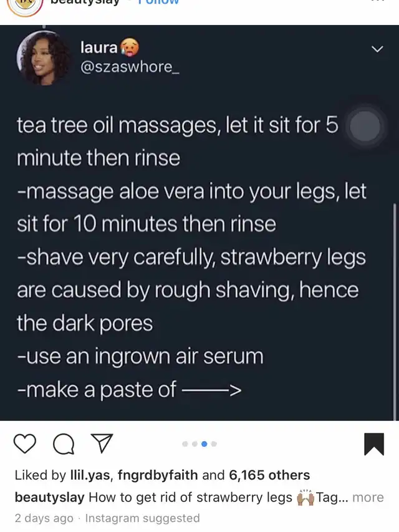The height and width of the screenshot is (532, 399).
Task: Click the @szaswhore_ handle
Action: point(129,67)
